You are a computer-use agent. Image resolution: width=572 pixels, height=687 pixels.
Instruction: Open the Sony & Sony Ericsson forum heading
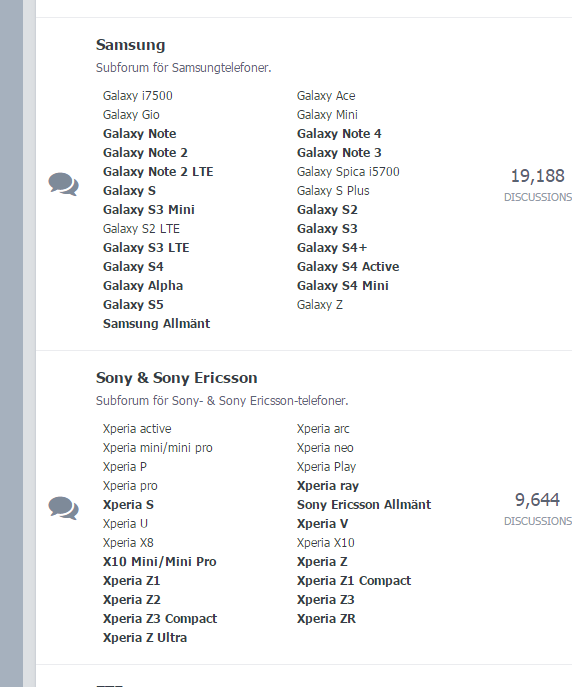coord(177,378)
